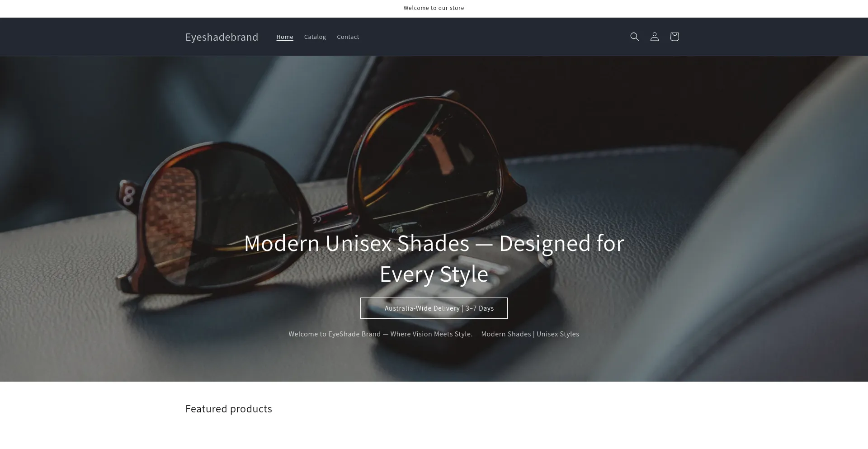Click the account login person icon
The image size is (868, 449).
pos(654,37)
